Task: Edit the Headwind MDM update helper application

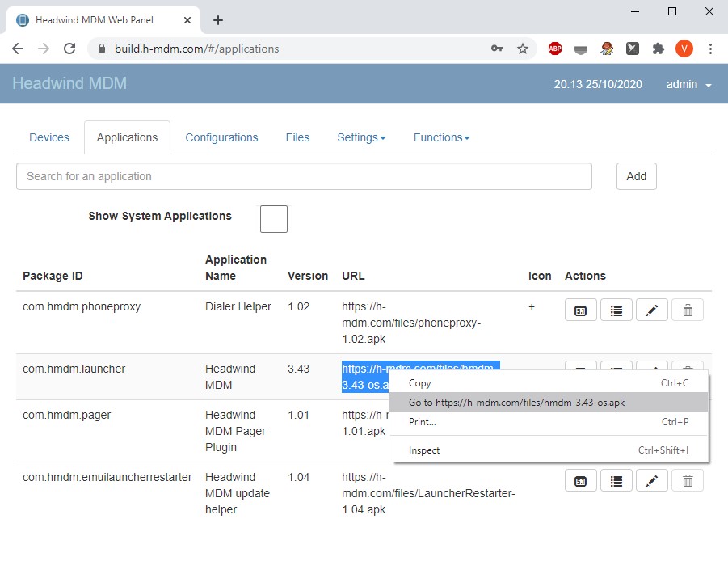Action: click(652, 481)
